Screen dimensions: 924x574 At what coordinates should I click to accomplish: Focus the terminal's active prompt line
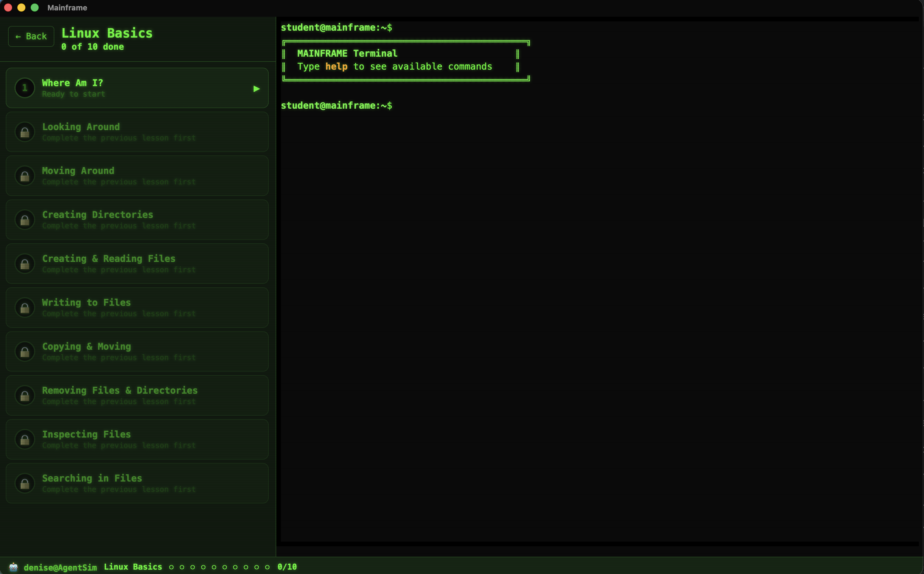(337, 105)
